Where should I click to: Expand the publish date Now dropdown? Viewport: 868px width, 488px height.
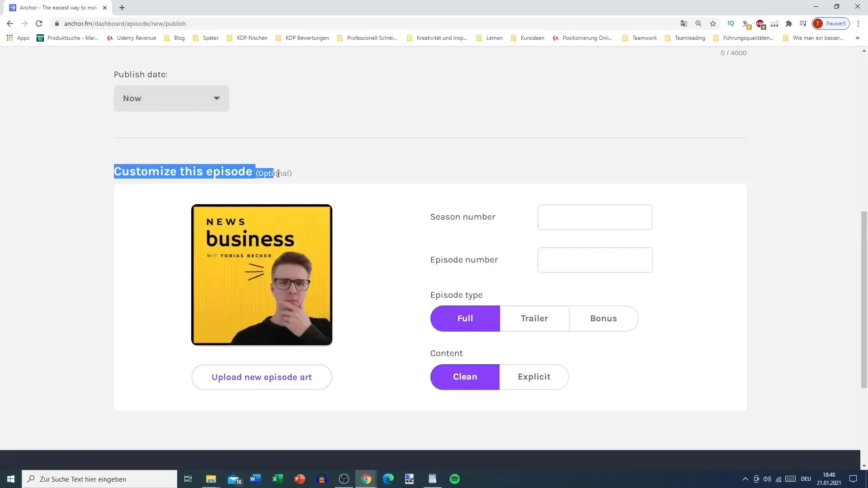click(170, 99)
